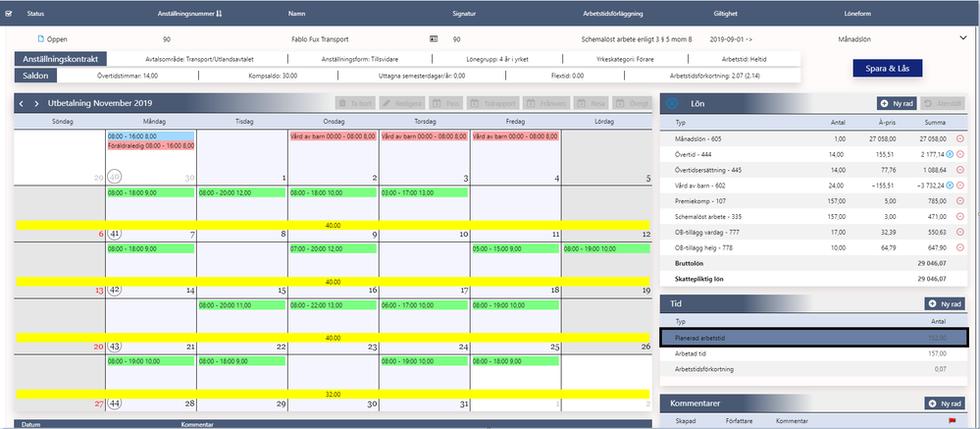Open the Lön panel menu icon

click(x=672, y=102)
